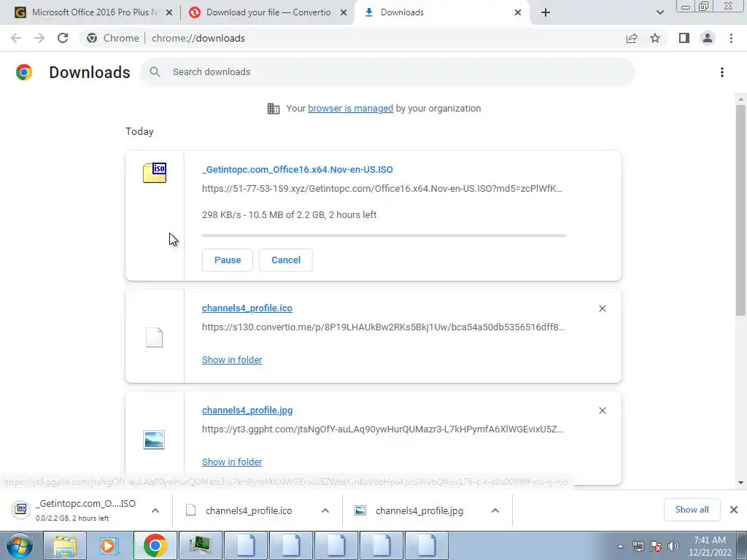Viewport: 747px width, 560px height.
Task: Close the Convertio tab
Action: tap(344, 12)
